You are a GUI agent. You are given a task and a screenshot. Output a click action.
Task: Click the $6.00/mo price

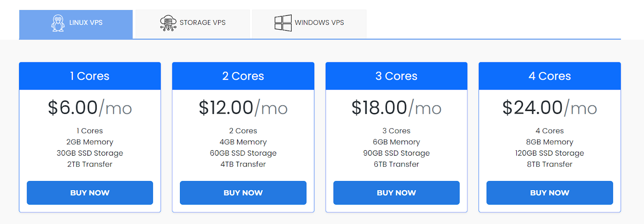[x=90, y=108]
